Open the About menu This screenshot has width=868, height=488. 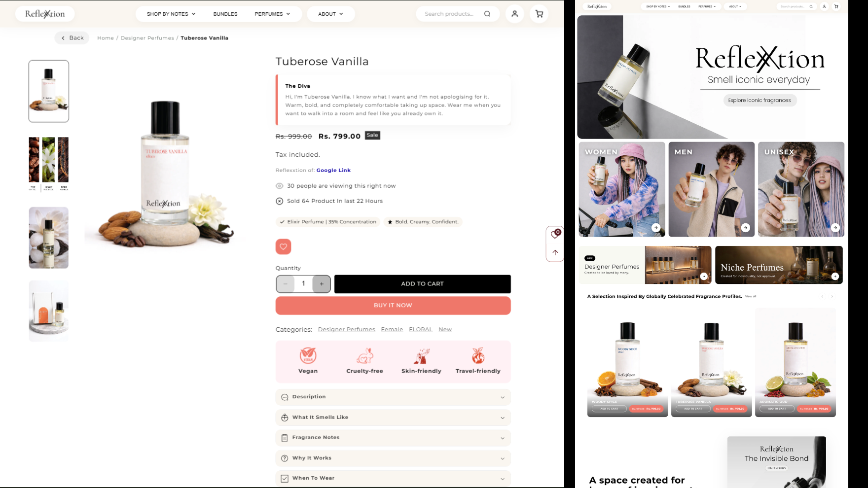click(330, 14)
